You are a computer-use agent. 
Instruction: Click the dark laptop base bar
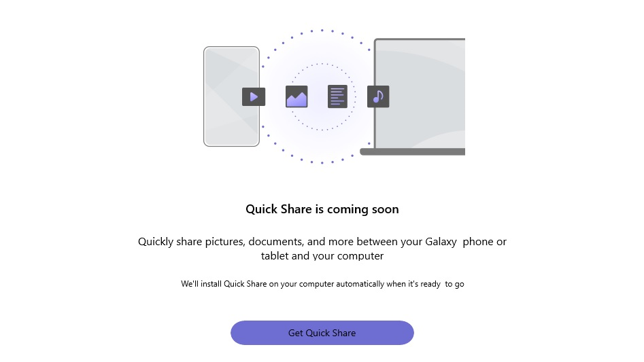tap(412, 152)
